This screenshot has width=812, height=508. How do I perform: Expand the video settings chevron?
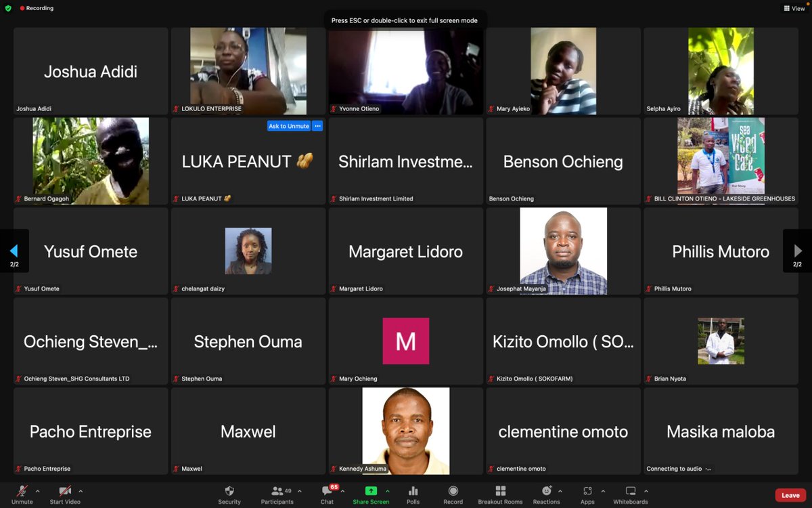coord(81,490)
